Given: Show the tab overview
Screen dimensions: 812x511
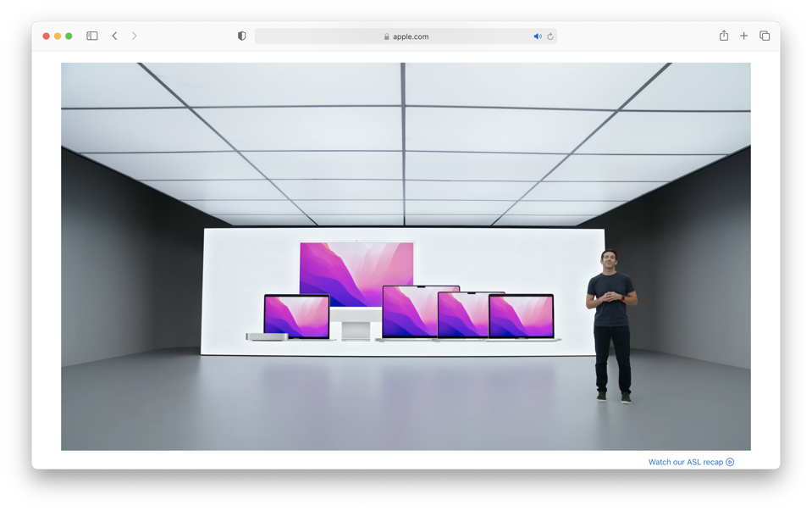Looking at the screenshot, I should (765, 36).
